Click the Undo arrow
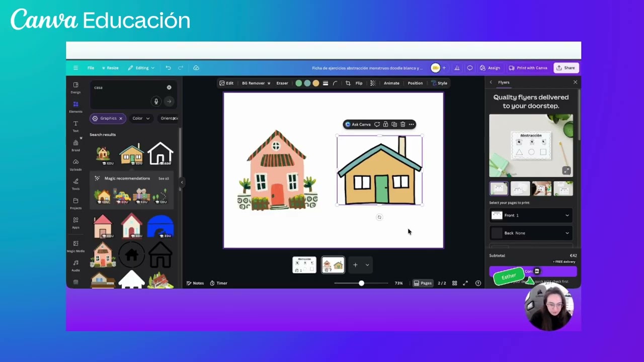Screen dimensions: 644x362 [x=168, y=68]
